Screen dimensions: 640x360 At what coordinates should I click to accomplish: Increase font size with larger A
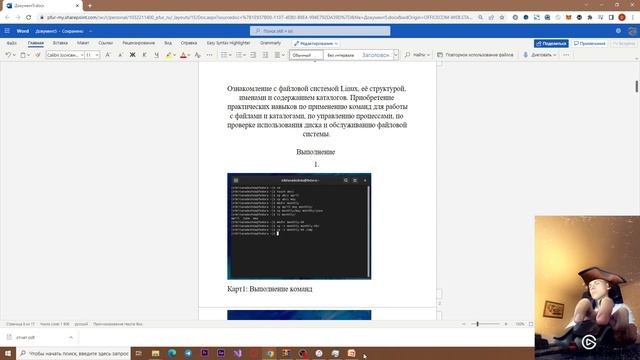108,55
